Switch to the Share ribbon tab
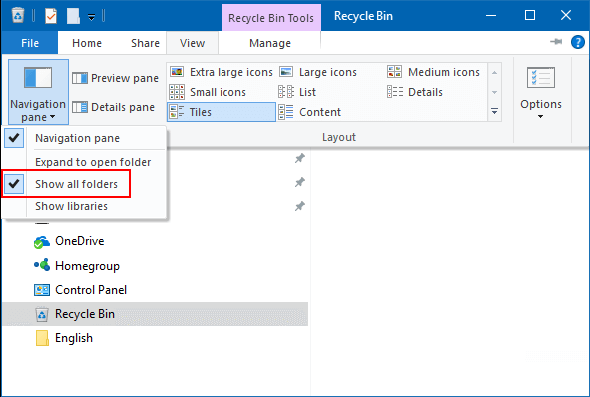 pos(145,43)
